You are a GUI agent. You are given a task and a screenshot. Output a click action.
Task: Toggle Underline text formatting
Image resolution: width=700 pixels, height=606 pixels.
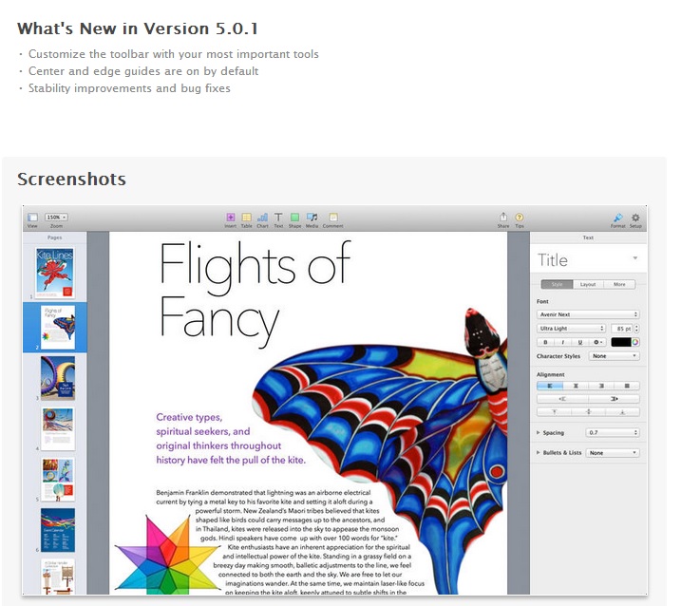(580, 341)
